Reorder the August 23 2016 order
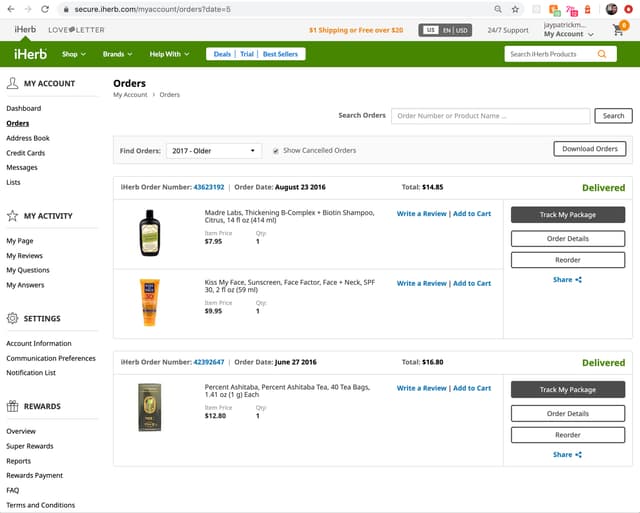 click(x=568, y=260)
